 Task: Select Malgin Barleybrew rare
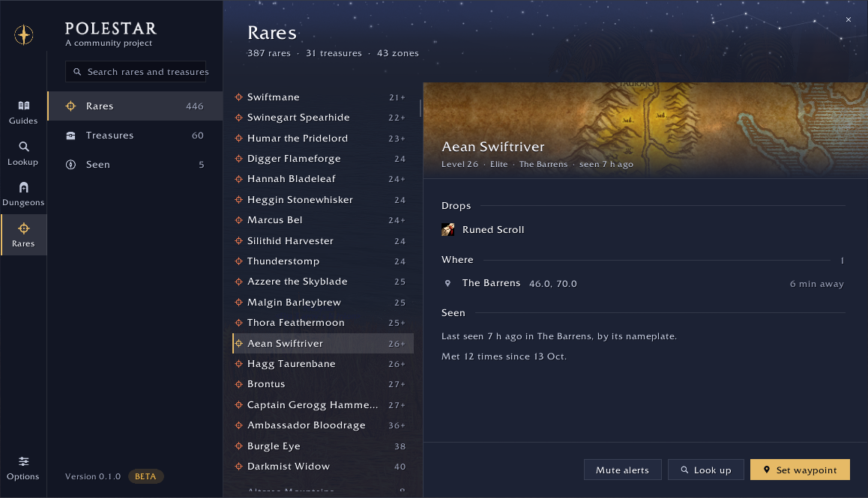click(323, 302)
